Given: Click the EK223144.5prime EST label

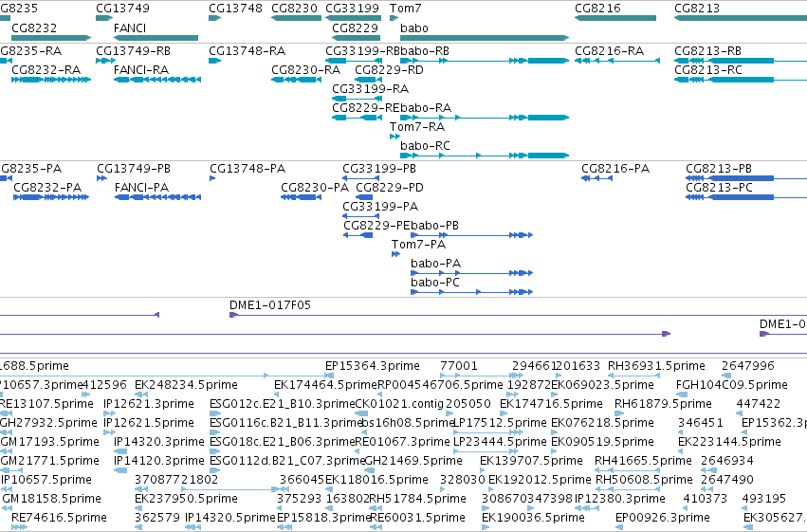Looking at the screenshot, I should point(729,443).
